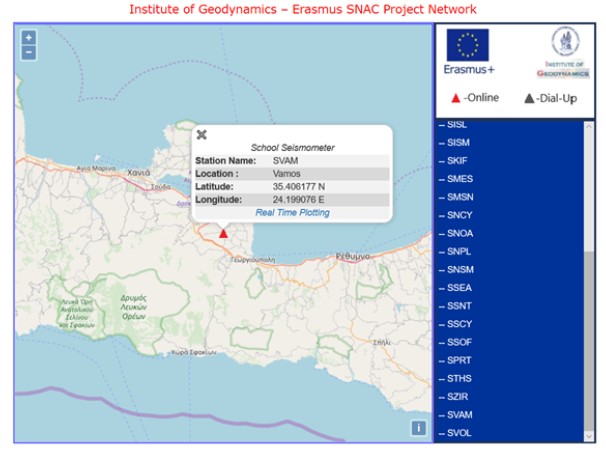Viewport: 606px width, 453px height.
Task: Click the gray Dial-Up triangle legend icon
Action: [529, 99]
